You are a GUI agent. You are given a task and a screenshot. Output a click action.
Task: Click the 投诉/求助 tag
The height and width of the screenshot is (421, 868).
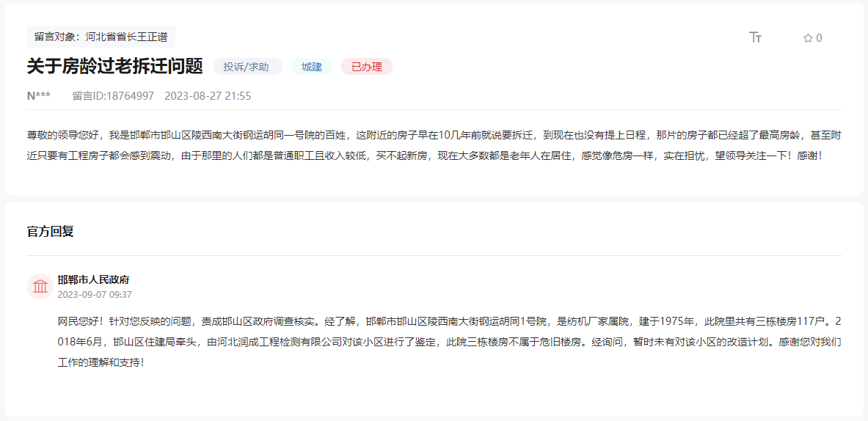coord(247,67)
